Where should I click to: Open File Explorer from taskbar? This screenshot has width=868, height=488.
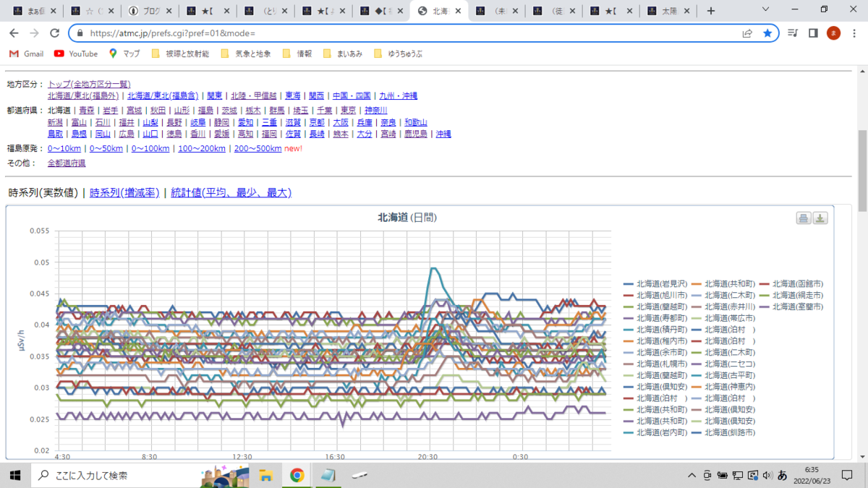265,475
